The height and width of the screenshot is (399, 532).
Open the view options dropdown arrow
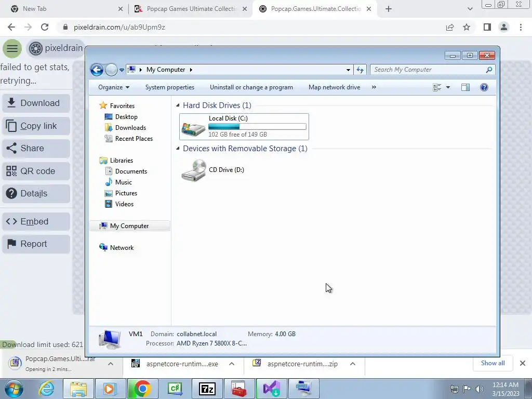(x=448, y=87)
